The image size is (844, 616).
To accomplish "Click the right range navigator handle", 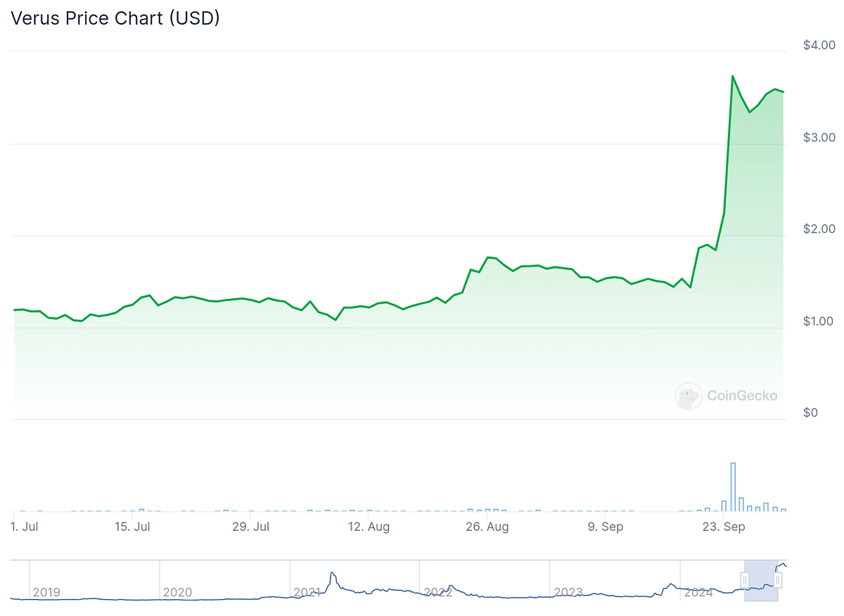I will pyautogui.click(x=778, y=580).
